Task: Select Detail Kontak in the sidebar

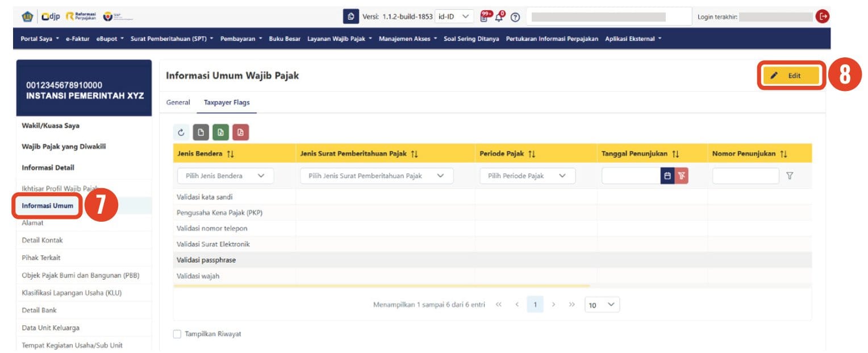Action: [43, 240]
